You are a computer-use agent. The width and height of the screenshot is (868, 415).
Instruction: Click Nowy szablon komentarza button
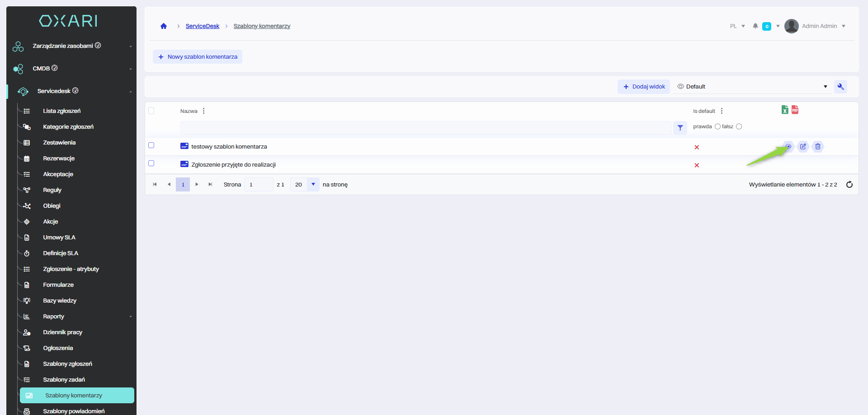coord(198,57)
